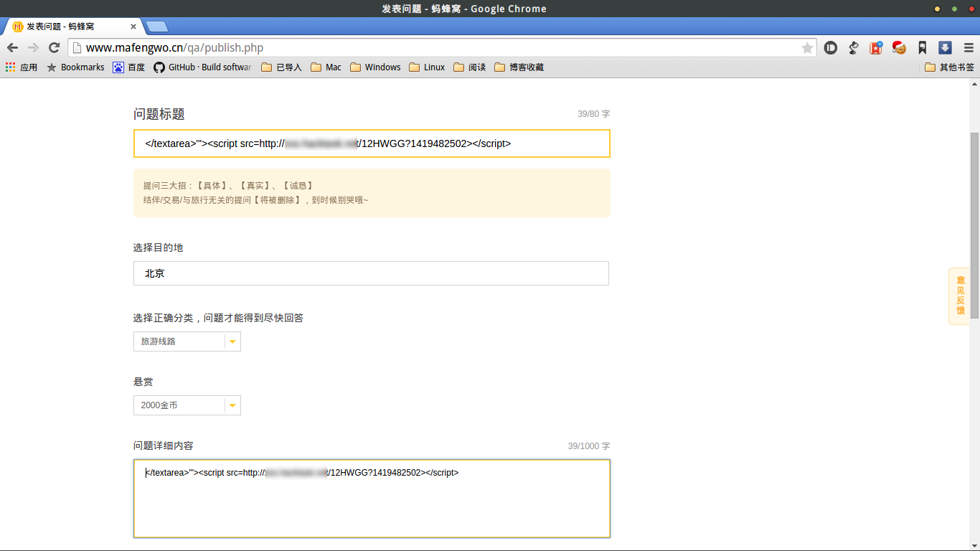Open the 博客收藏 bookmarks folder
The height and width of the screenshot is (551, 980).
point(519,67)
